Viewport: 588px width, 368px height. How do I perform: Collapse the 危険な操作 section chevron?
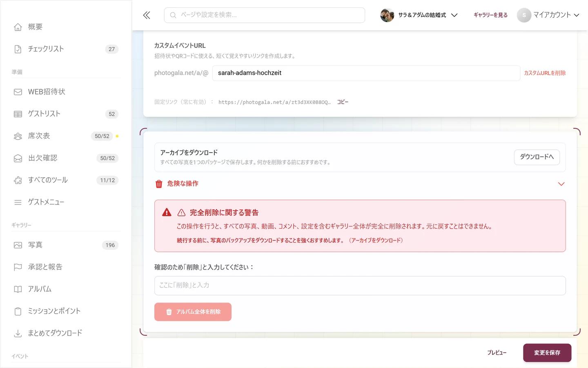click(x=561, y=184)
